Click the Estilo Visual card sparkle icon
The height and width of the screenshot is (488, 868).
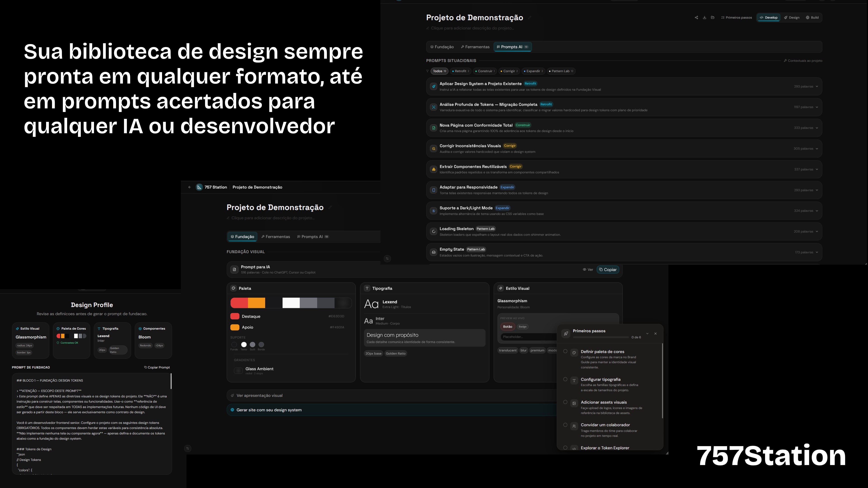(x=500, y=288)
